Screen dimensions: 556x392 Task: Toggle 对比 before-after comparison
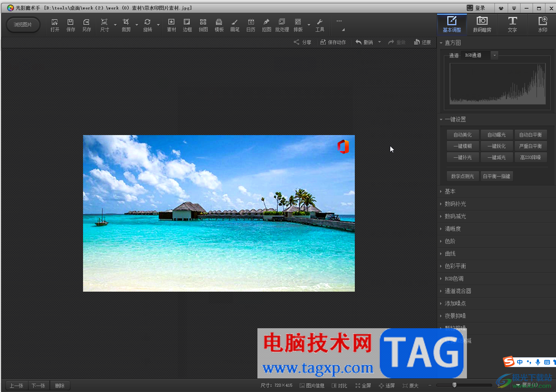340,386
